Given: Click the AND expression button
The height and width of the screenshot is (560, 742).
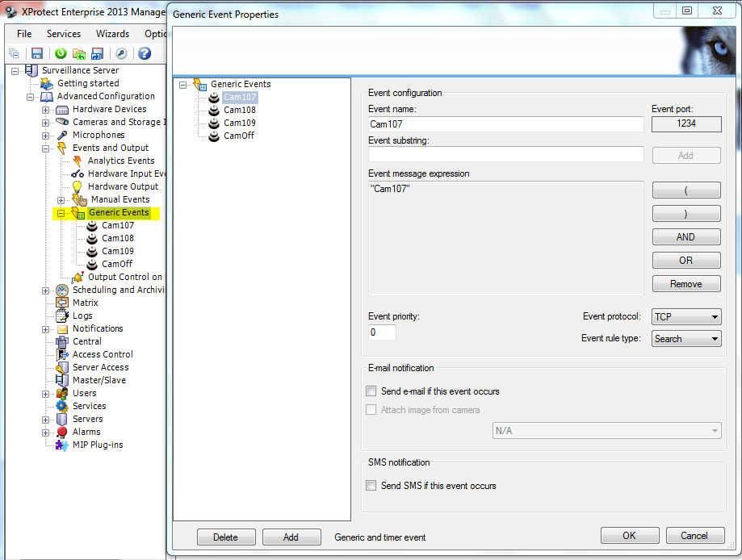Looking at the screenshot, I should (686, 237).
